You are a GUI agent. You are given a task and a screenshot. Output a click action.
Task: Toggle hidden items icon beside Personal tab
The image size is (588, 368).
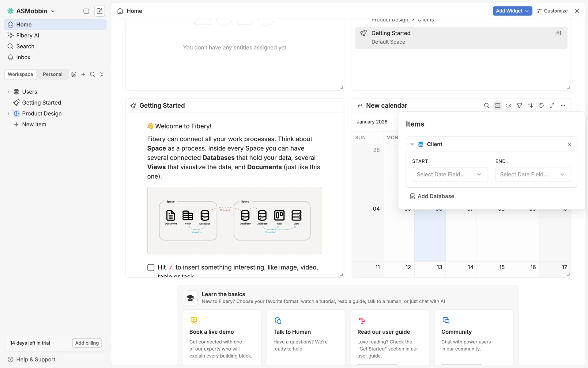tap(74, 74)
